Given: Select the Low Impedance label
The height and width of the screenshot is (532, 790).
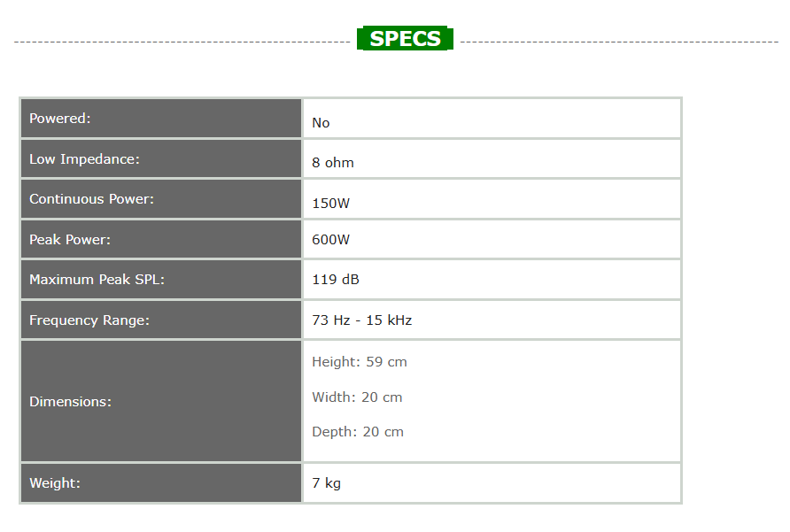Looking at the screenshot, I should pyautogui.click(x=84, y=159).
